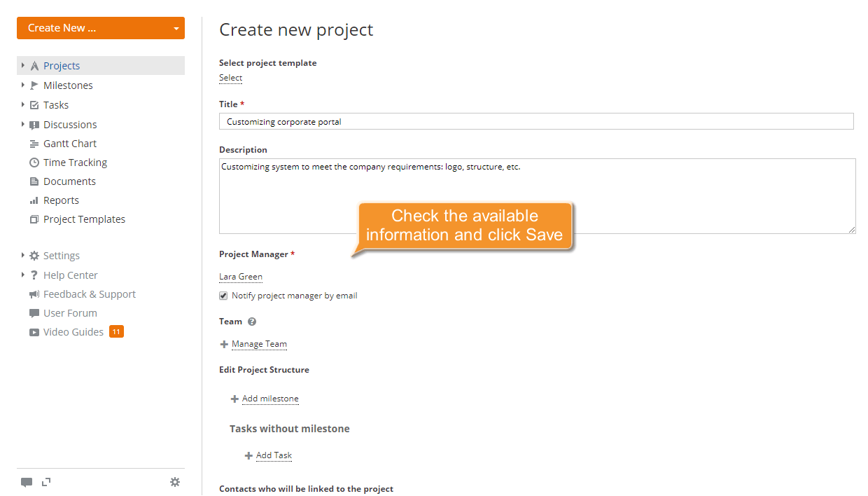Click the Documents sidebar icon
Image resolution: width=868 pixels, height=496 pixels.
point(35,181)
